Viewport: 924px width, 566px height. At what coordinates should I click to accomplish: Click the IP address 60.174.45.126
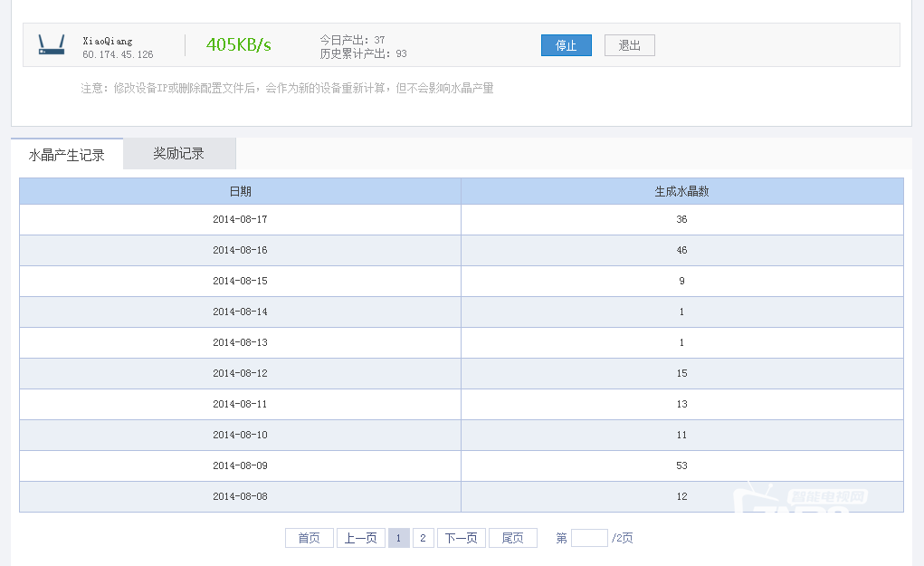point(118,54)
